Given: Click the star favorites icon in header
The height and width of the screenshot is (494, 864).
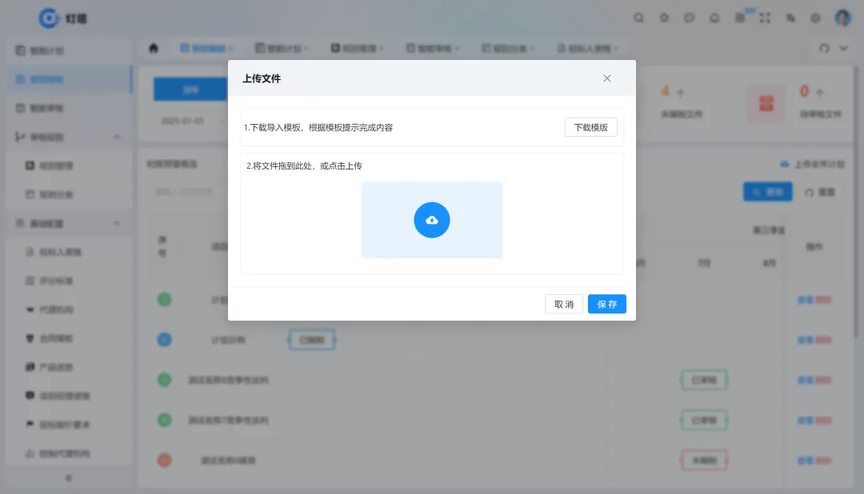Looking at the screenshot, I should click(x=664, y=18).
